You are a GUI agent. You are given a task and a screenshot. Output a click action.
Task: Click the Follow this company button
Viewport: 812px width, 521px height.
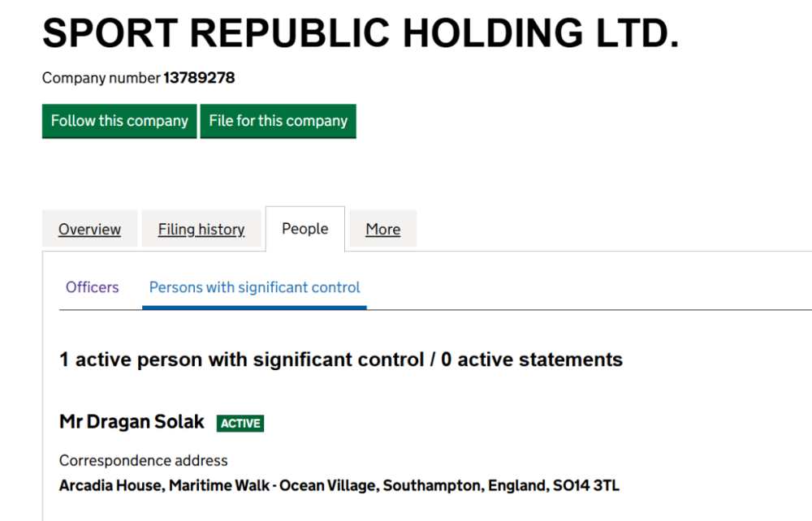click(x=119, y=121)
